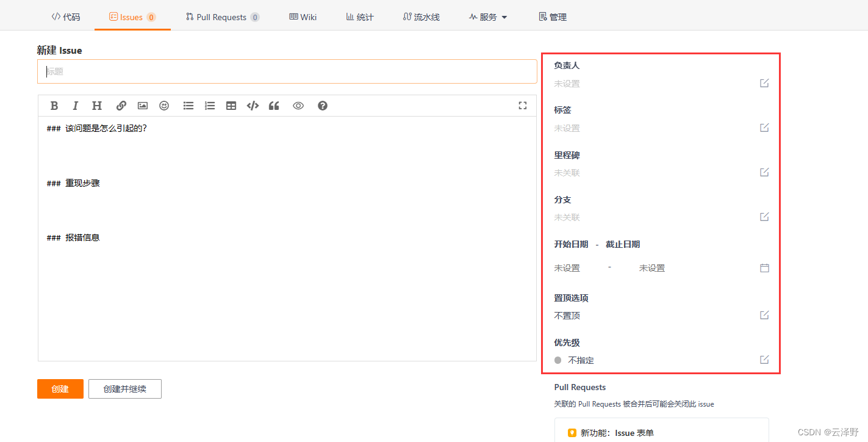Insert blockquote with quote icon

(x=274, y=106)
